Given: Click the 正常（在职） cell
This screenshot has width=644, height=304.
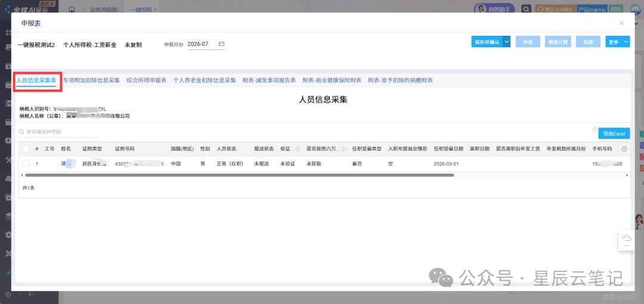Looking at the screenshot, I should 230,163.
